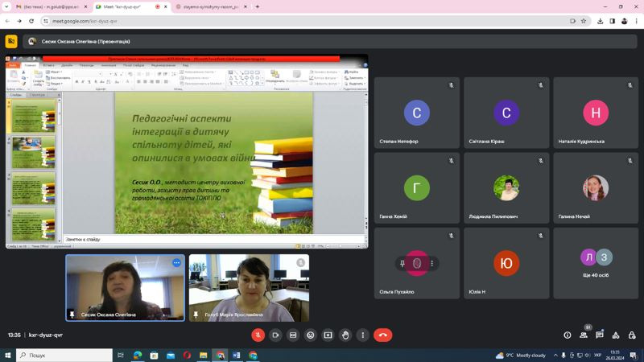Image resolution: width=644 pixels, height=362 pixels.
Task: Unpin Голуб Марія Ярославівна video tile
Action: click(196, 315)
